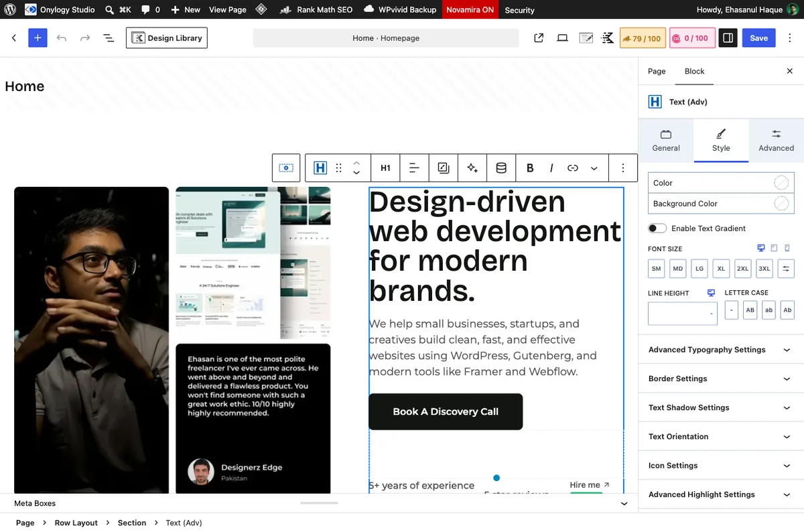This screenshot has height=532, width=804.
Task: Select mobile device for font size
Action: [787, 248]
